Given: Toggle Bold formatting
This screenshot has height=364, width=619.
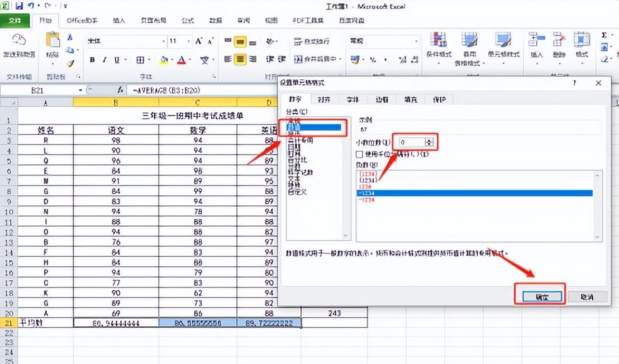Looking at the screenshot, I should point(92,60).
